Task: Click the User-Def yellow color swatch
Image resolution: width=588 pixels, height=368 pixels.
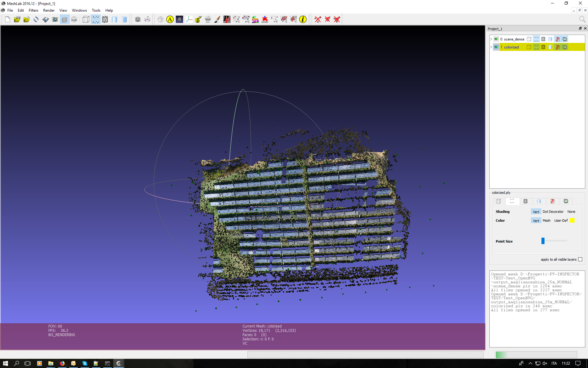Action: point(572,220)
